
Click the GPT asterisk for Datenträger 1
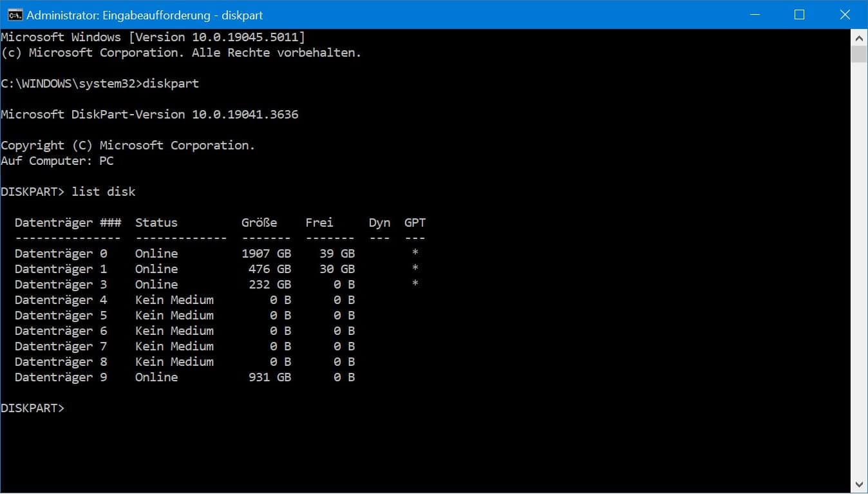click(x=415, y=269)
